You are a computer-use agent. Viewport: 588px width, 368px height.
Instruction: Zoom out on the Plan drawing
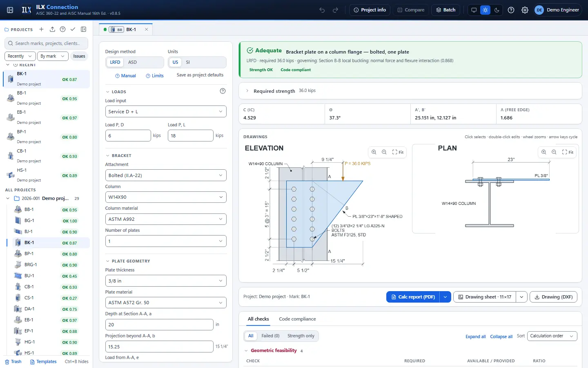pyautogui.click(x=554, y=152)
